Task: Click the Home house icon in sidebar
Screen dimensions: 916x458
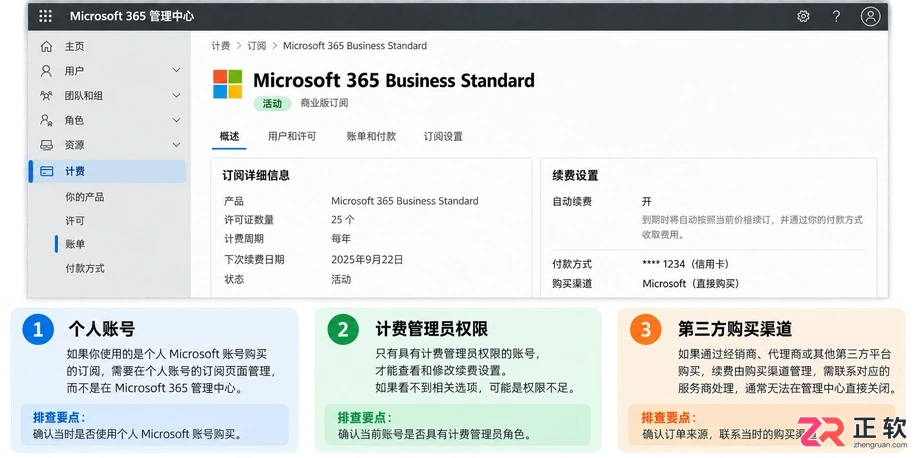Action: point(46,46)
